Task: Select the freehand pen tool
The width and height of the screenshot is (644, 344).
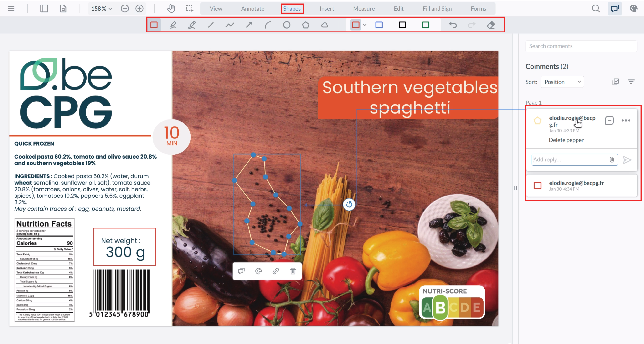Action: click(173, 25)
